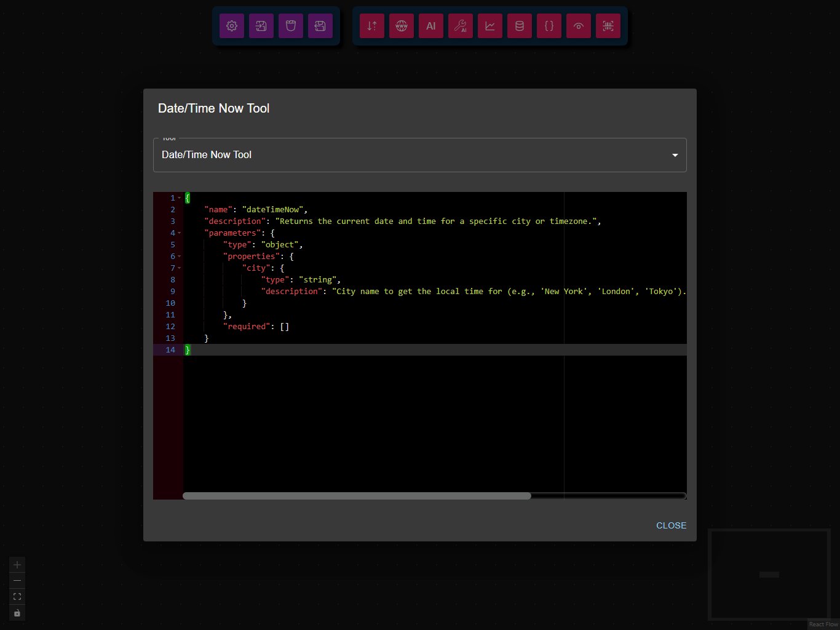
Task: Collapse the fold arrow on line 1
Action: (179, 198)
